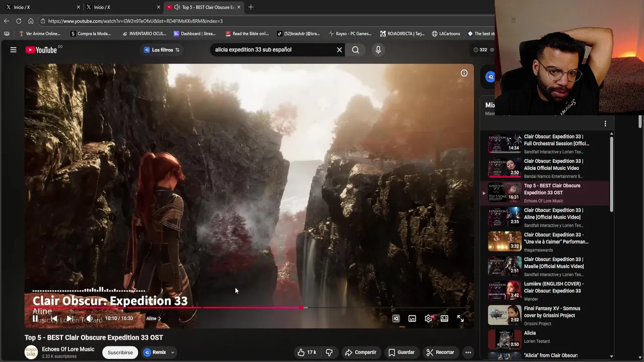This screenshot has height=362, width=644.
Task: Click the search magnifier button
Action: click(x=355, y=50)
